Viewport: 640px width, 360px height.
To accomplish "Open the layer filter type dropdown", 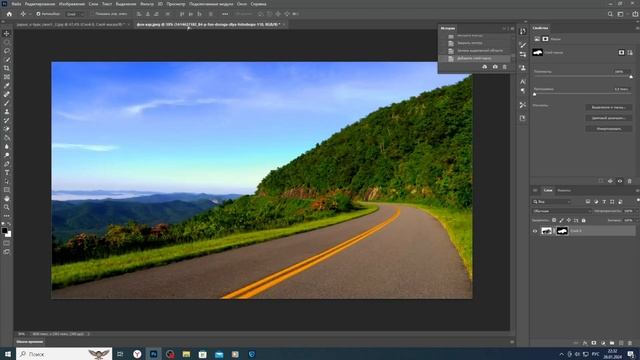I will (x=552, y=202).
